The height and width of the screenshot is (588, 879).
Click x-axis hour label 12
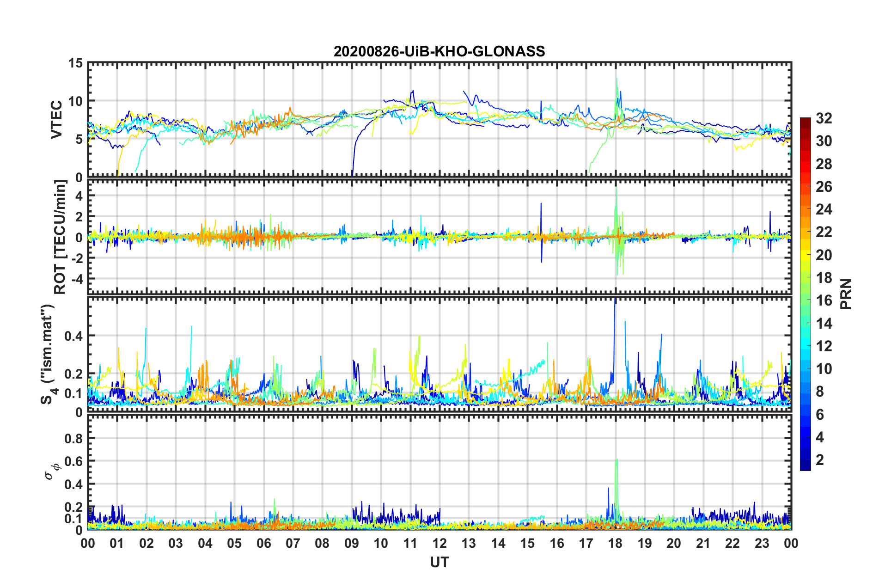[439, 543]
